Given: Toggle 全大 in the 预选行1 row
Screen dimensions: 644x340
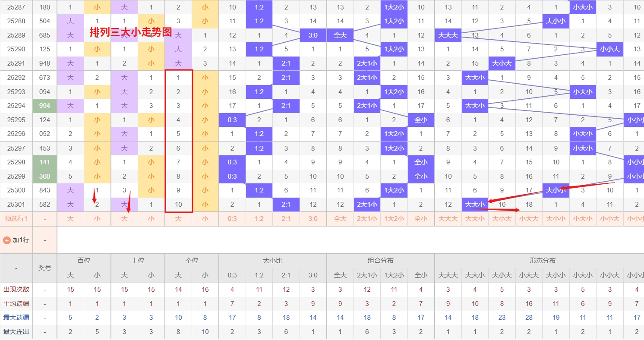Looking at the screenshot, I should tap(340, 219).
